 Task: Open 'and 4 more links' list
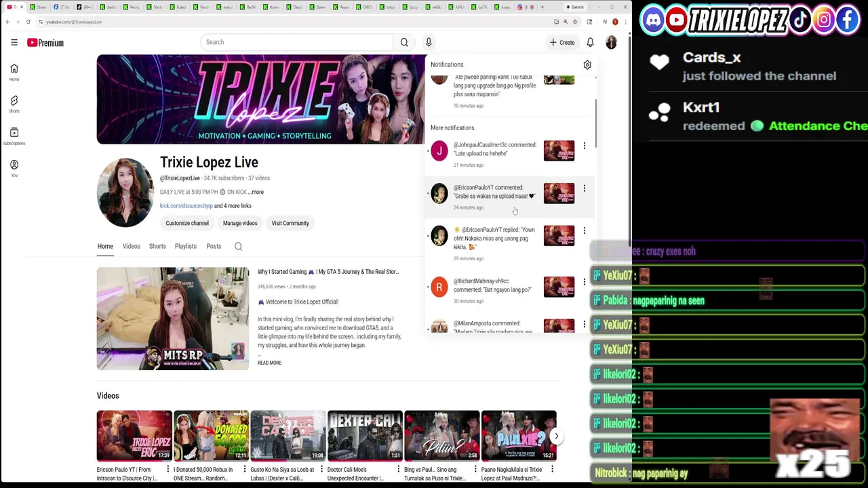233,206
